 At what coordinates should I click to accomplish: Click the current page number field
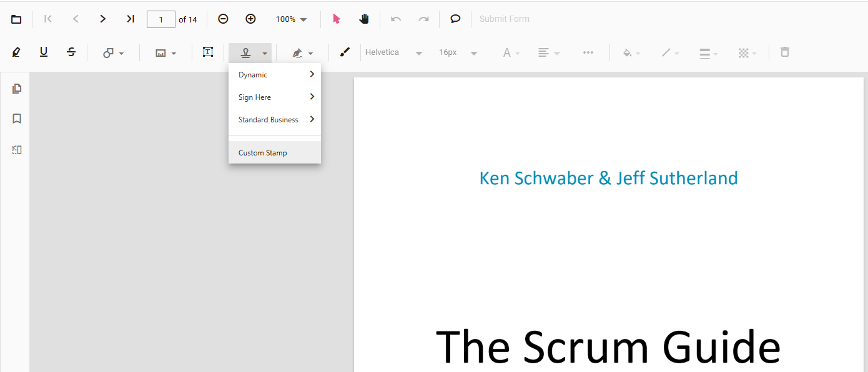pos(161,19)
